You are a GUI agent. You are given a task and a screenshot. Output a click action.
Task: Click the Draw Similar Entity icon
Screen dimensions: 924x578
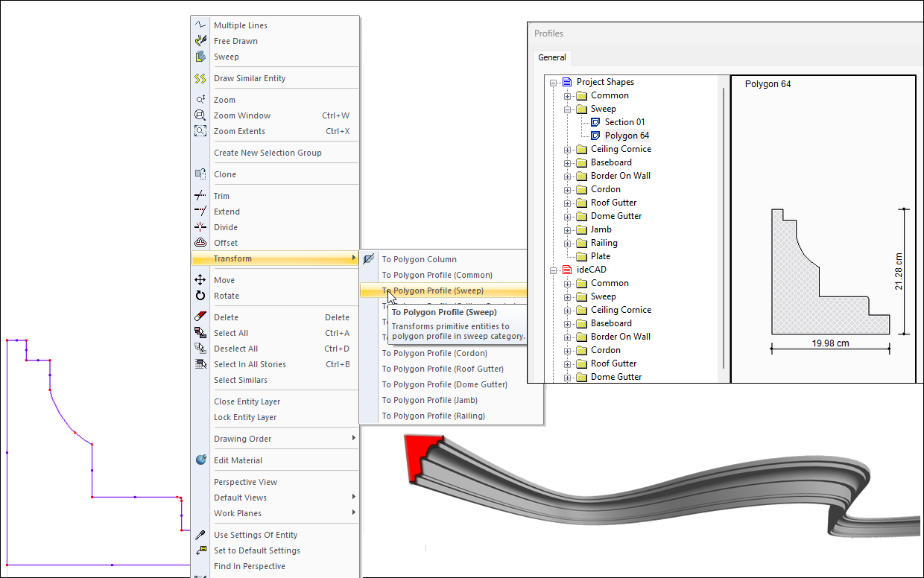coord(200,78)
